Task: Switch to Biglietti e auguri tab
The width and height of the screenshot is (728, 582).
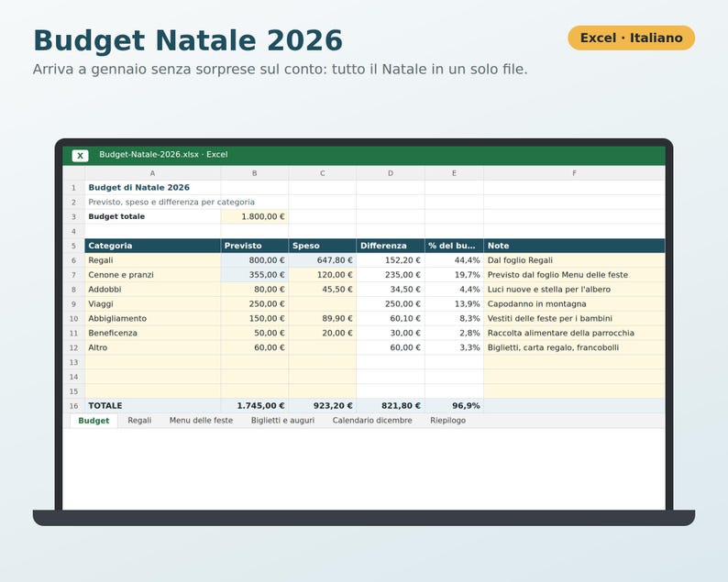Action: (x=282, y=421)
